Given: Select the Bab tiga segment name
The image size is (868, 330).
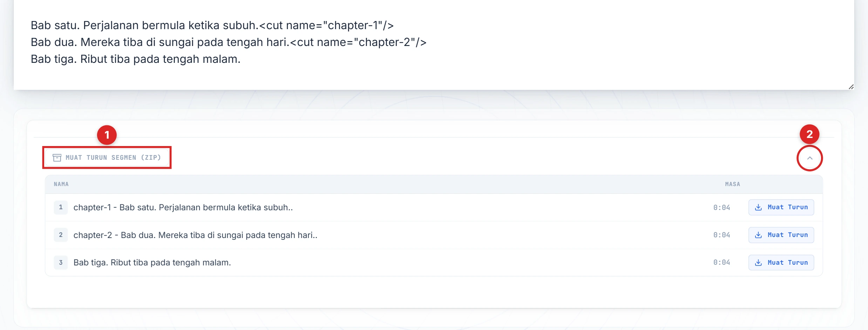Looking at the screenshot, I should point(152,263).
